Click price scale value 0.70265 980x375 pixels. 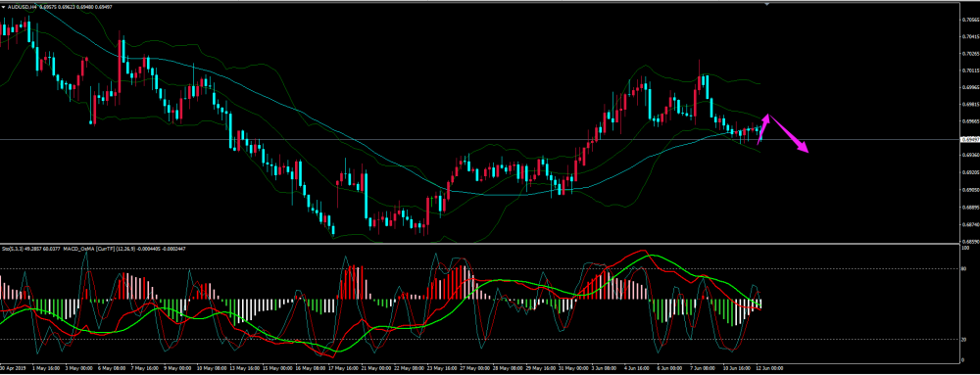coord(969,54)
